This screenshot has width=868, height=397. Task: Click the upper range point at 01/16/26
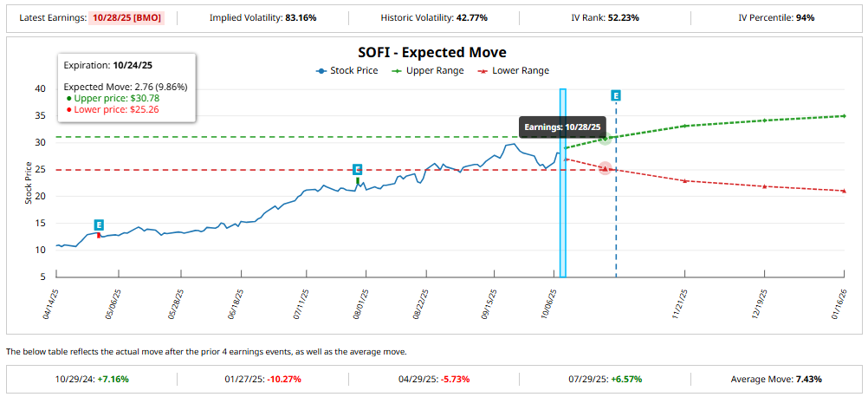tap(844, 116)
